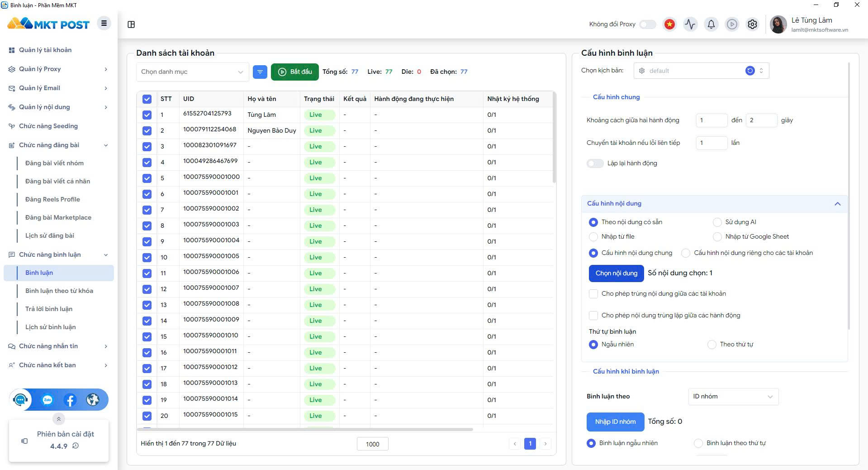The image size is (868, 470).
Task: Click the settings gear in top bar
Action: pos(752,24)
